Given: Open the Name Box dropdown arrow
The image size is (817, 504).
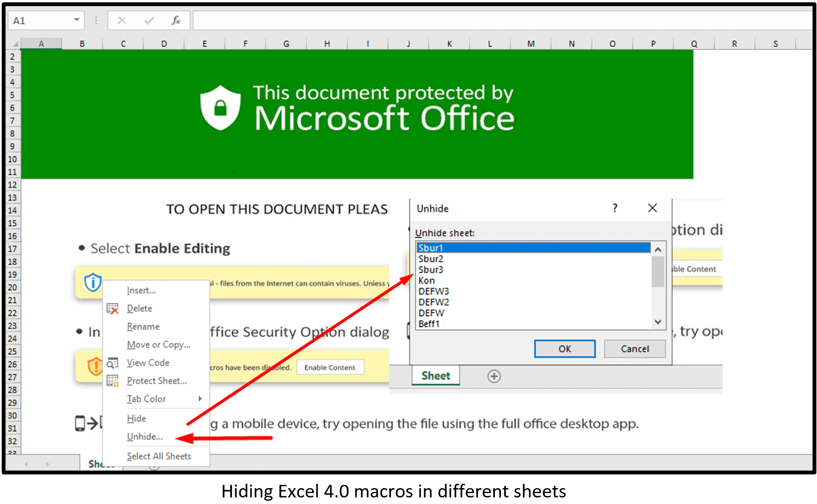Looking at the screenshot, I should (x=77, y=20).
